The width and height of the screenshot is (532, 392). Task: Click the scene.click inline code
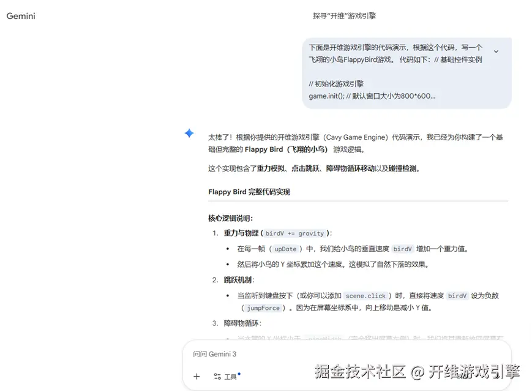pyautogui.click(x=365, y=296)
